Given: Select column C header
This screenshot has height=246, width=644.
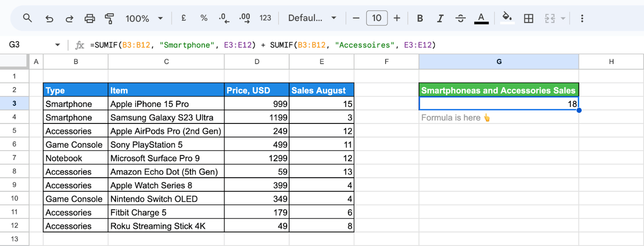Looking at the screenshot, I should pyautogui.click(x=166, y=62).
